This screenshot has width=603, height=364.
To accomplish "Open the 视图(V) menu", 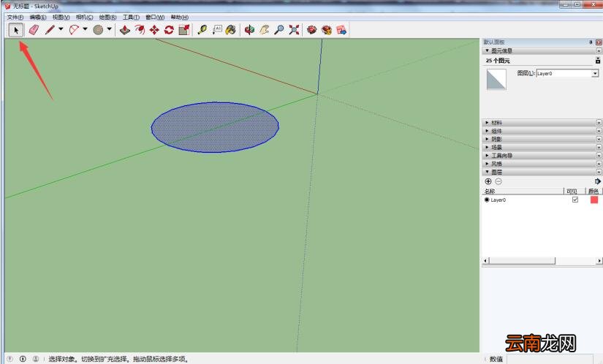I will click(x=61, y=18).
